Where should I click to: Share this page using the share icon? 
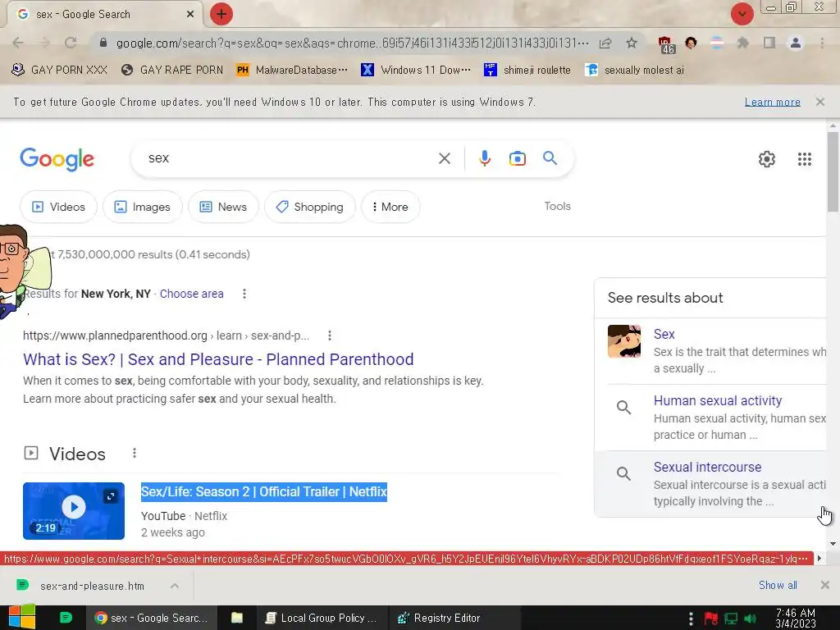[x=605, y=43]
